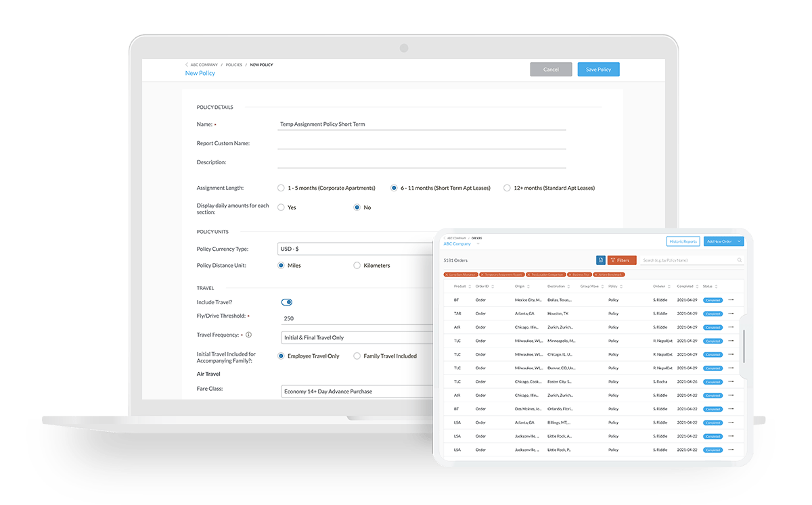
Task: Go to Policies in the breadcrumb
Action: coord(233,65)
